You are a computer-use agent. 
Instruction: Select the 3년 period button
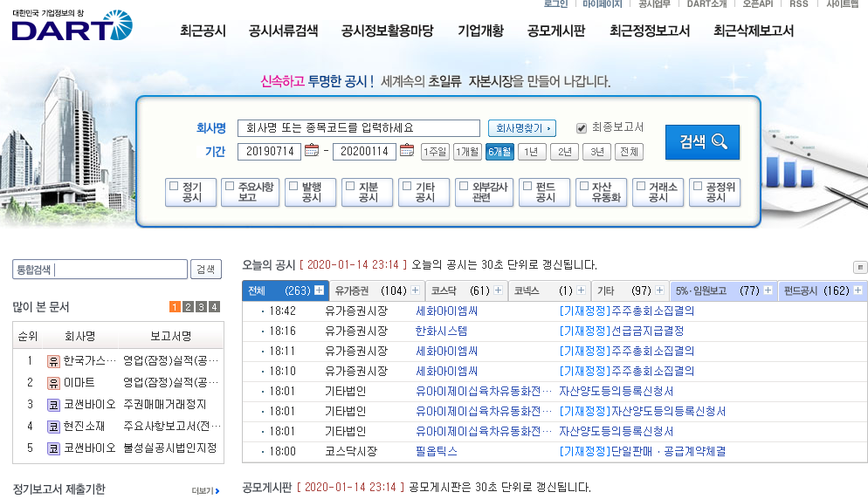(x=596, y=152)
